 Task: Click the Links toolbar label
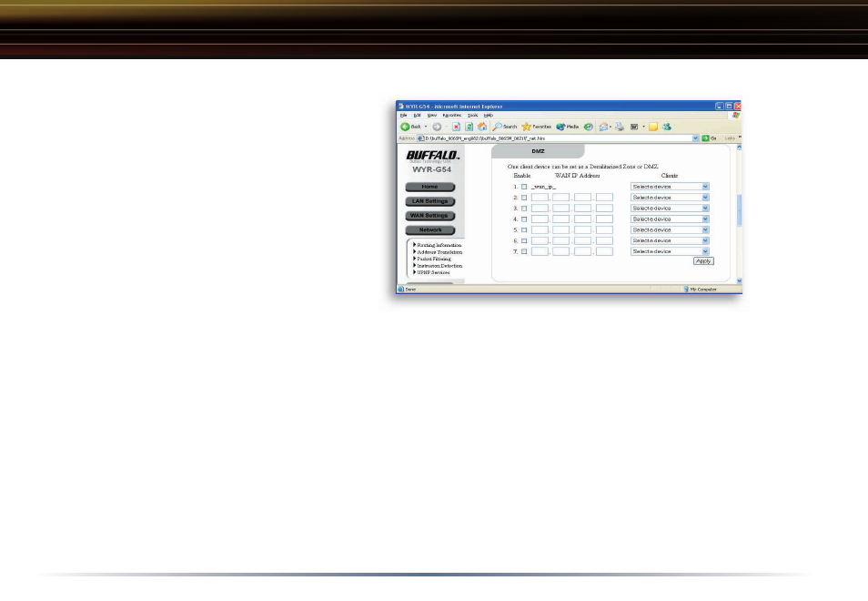(x=731, y=138)
